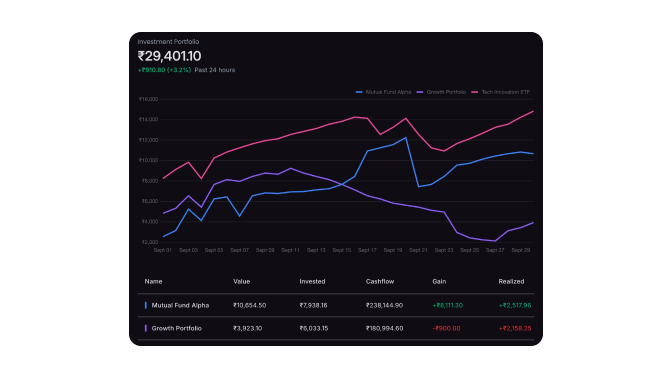The image size is (672, 378).
Task: Click the Sept 09 x-axis label
Action: tap(265, 250)
